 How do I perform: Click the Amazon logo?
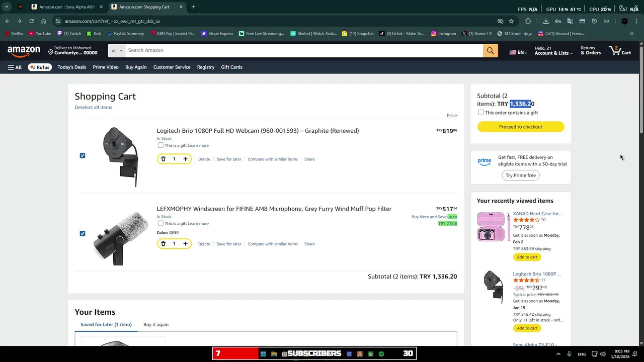(24, 51)
